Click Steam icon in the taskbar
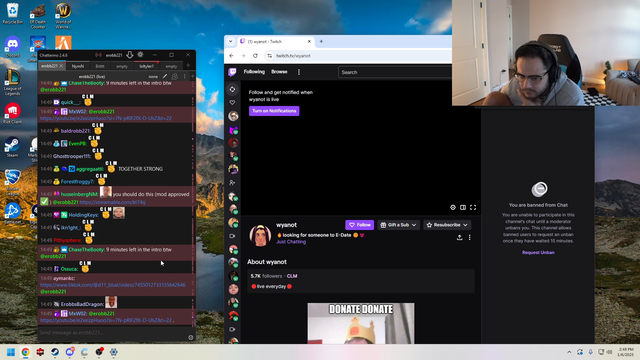Viewport: 640px width, 360px height. click(x=55, y=352)
